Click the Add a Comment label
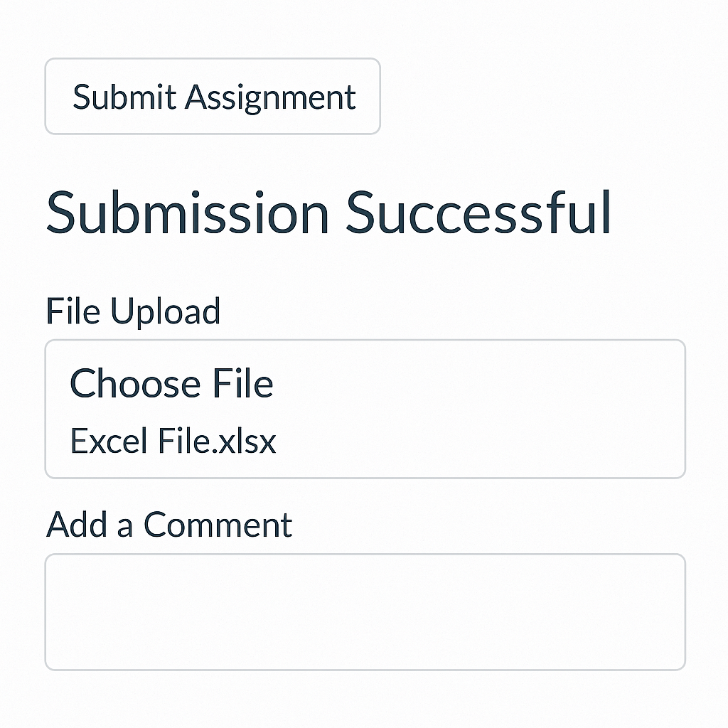 pyautogui.click(x=169, y=525)
